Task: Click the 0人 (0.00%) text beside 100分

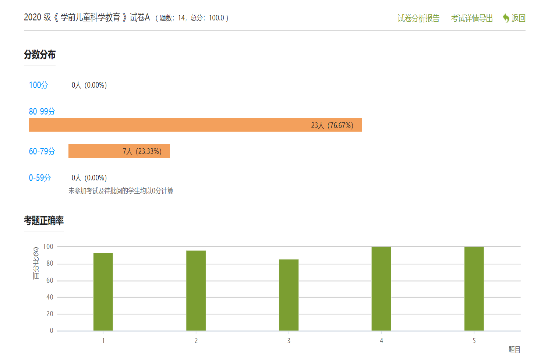Action: click(x=89, y=85)
